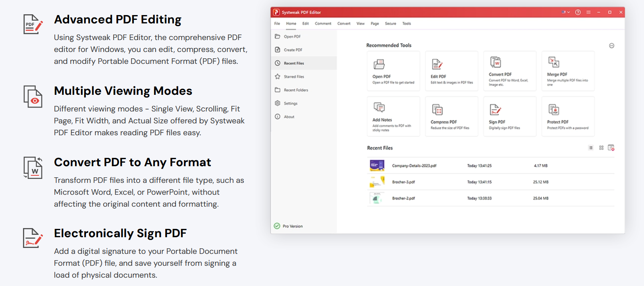The width and height of the screenshot is (644, 286).
Task: Maximize the Systweak PDF Editor window
Action: tap(610, 12)
